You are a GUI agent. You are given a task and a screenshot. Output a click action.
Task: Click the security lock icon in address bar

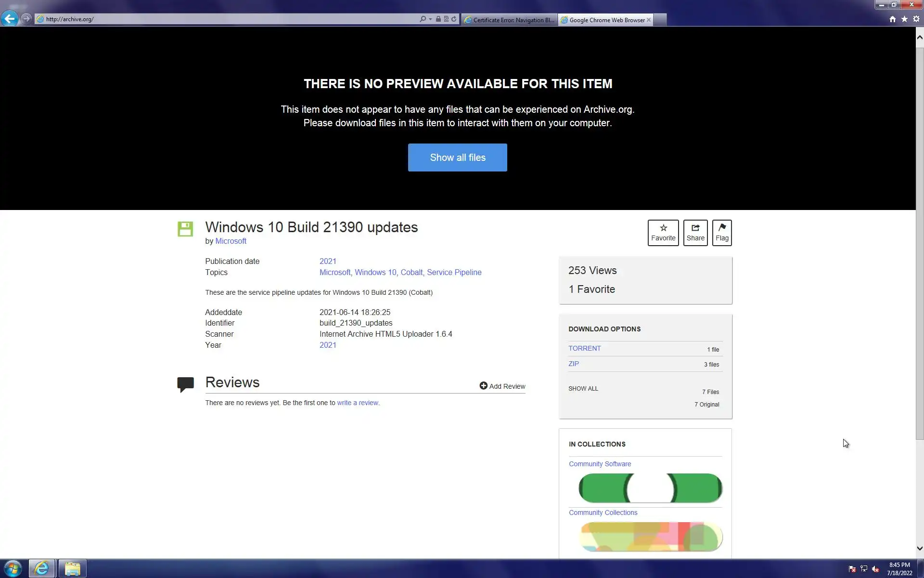438,19
